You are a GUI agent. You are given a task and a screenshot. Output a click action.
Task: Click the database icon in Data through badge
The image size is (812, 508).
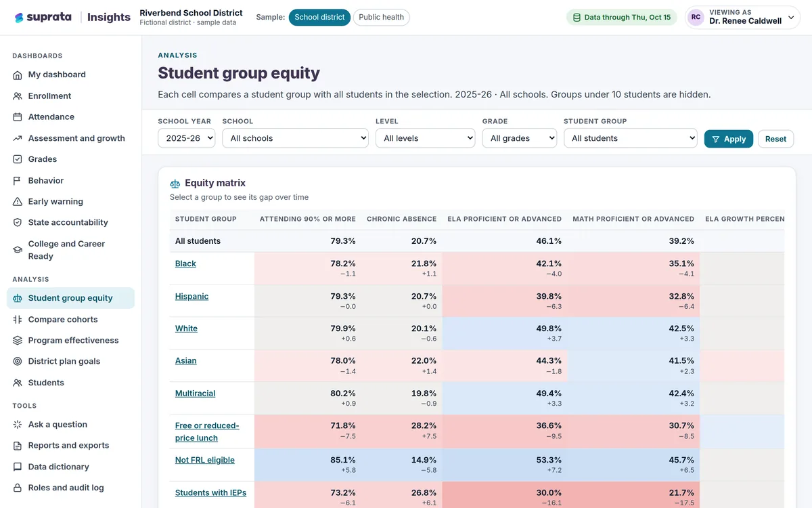(x=577, y=18)
